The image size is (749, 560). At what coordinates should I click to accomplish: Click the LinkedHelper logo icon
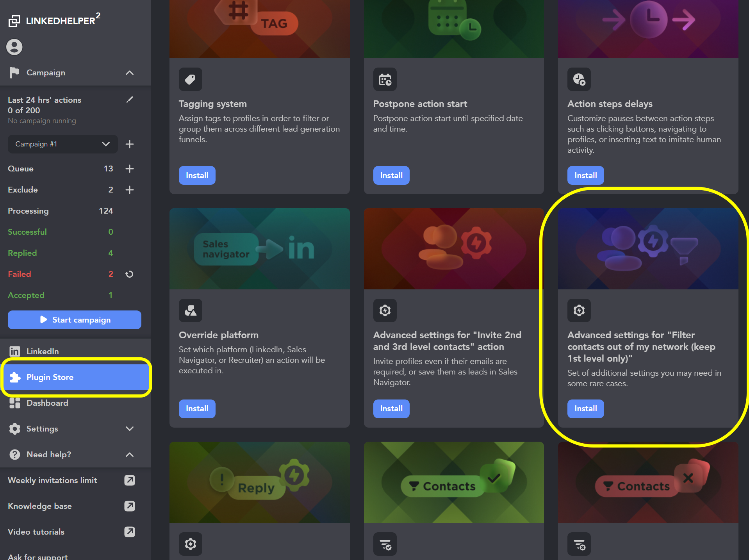tap(14, 21)
